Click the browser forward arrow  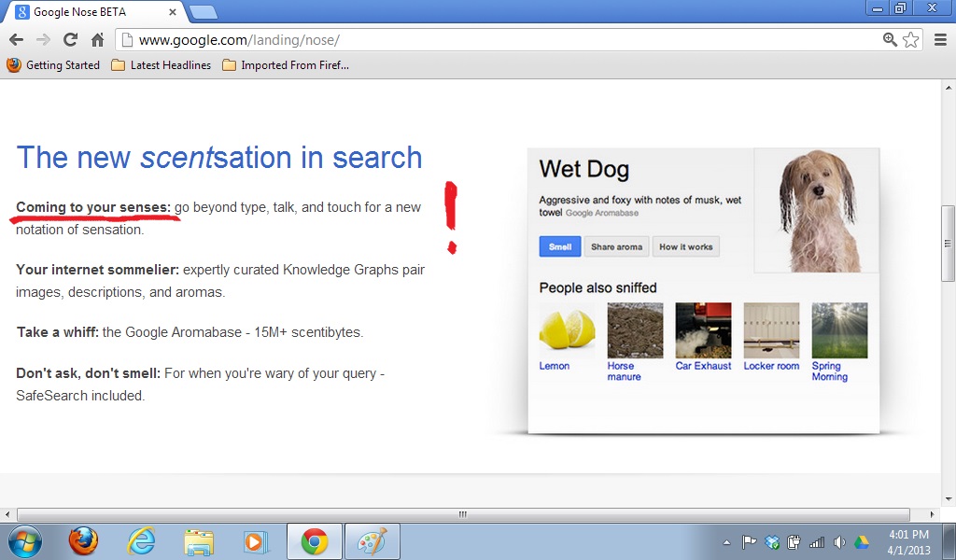pos(43,40)
